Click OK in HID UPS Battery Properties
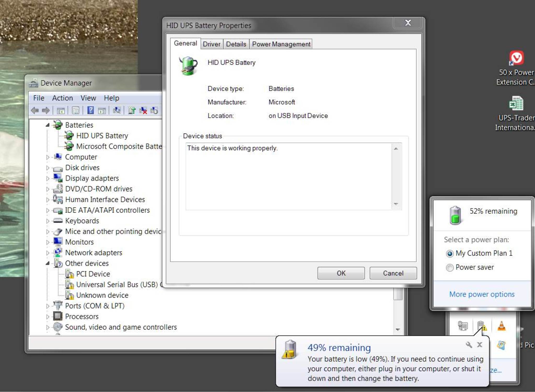Viewport: 535px width, 392px height. coord(341,273)
